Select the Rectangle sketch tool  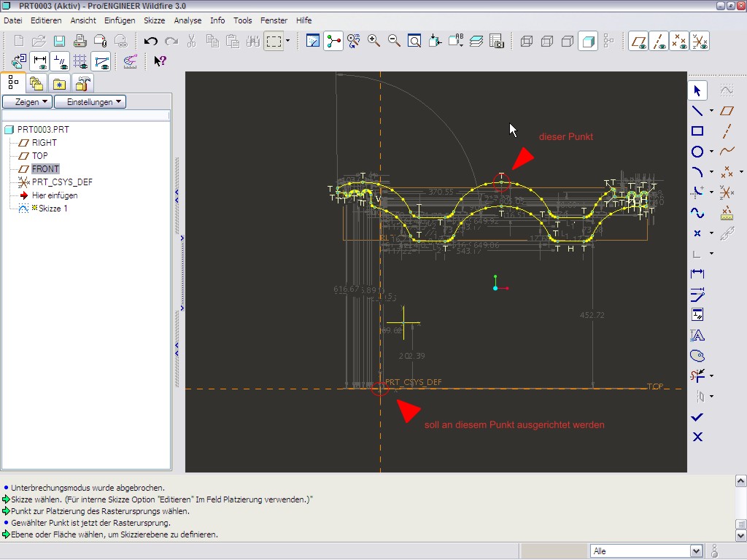pyautogui.click(x=697, y=131)
